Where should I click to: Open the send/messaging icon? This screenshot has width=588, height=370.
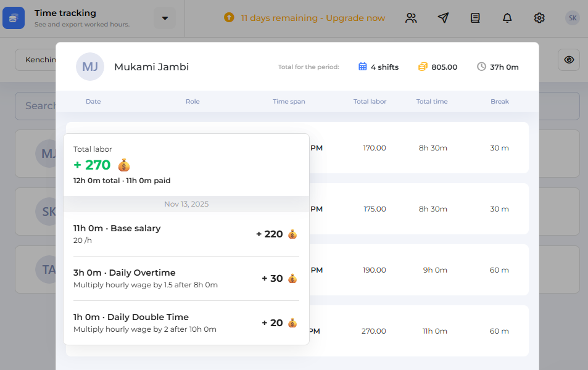tap(443, 18)
